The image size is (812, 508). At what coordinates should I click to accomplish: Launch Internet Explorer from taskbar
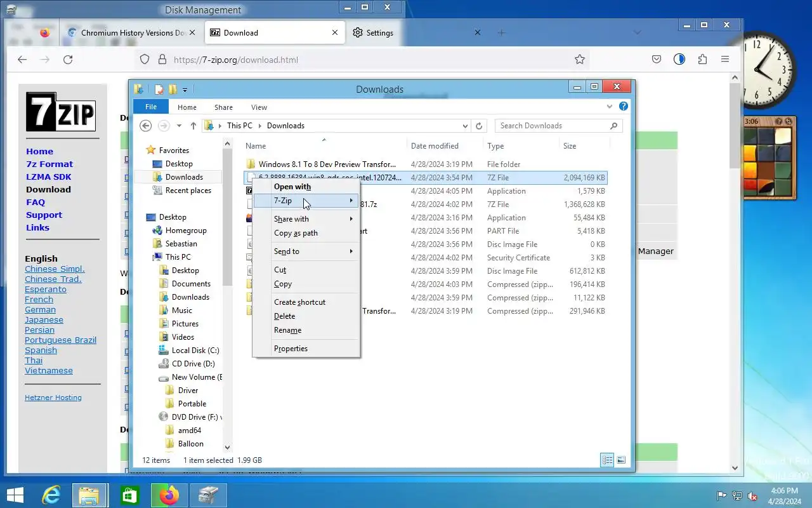click(x=51, y=495)
